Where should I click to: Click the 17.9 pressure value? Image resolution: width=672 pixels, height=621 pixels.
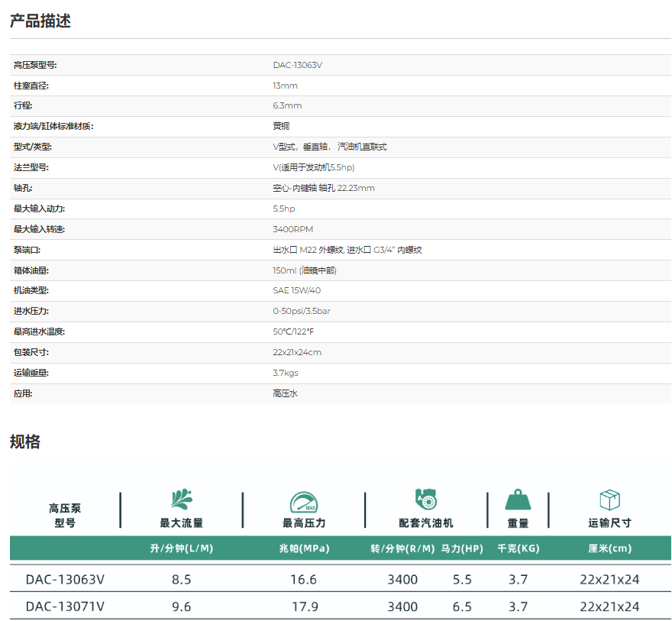pyautogui.click(x=304, y=606)
